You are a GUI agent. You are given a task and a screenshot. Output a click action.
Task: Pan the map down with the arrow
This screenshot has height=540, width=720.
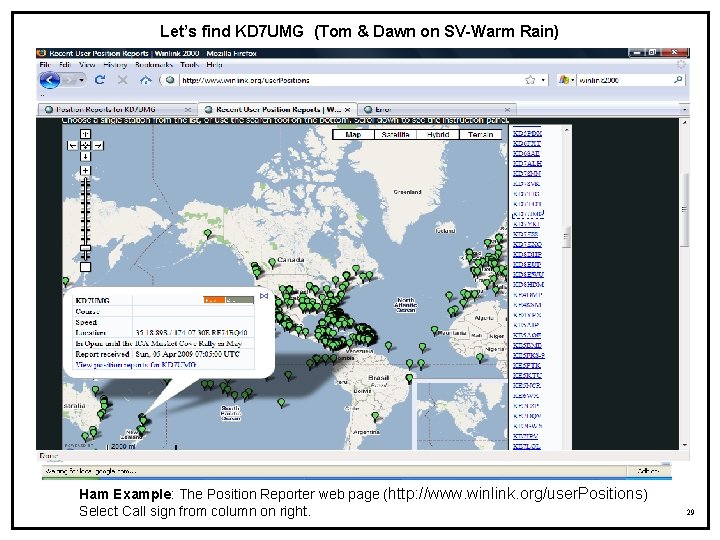pyautogui.click(x=85, y=157)
